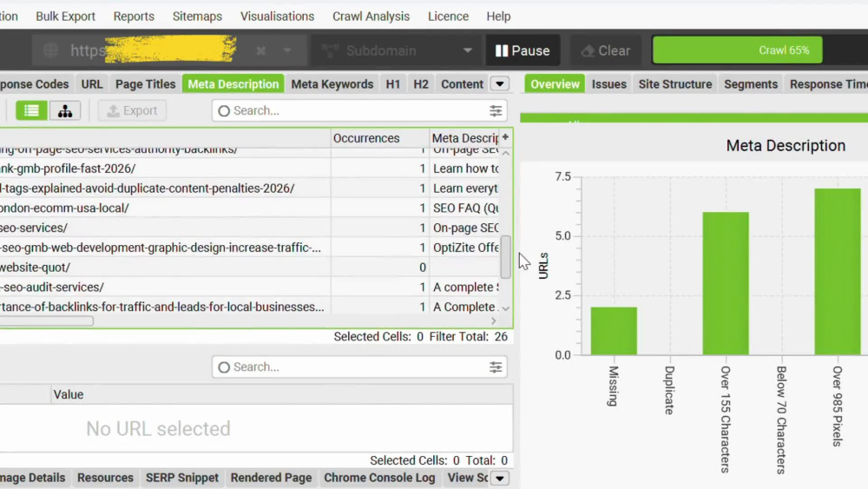The image size is (868, 489).
Task: Select the H1 tab
Action: 393,84
